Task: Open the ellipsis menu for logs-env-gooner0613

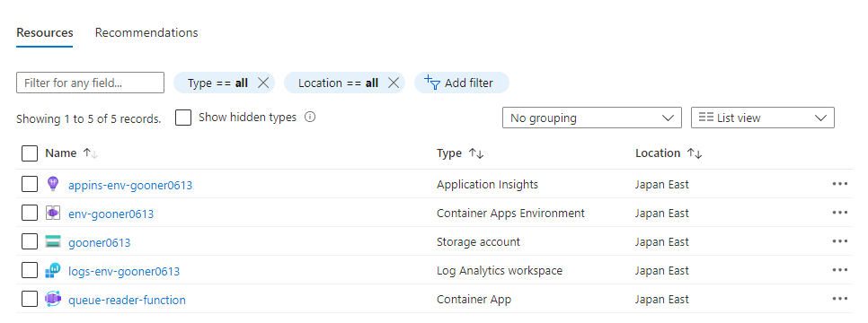Action: click(840, 270)
